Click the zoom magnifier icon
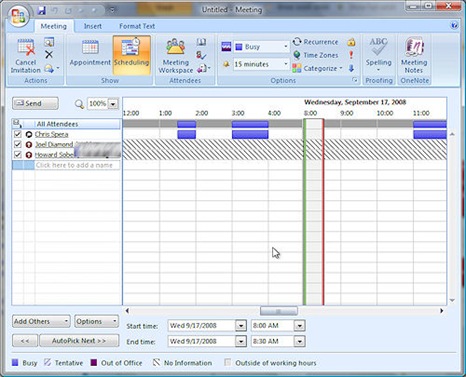This screenshot has height=377, width=466. pos(79,104)
